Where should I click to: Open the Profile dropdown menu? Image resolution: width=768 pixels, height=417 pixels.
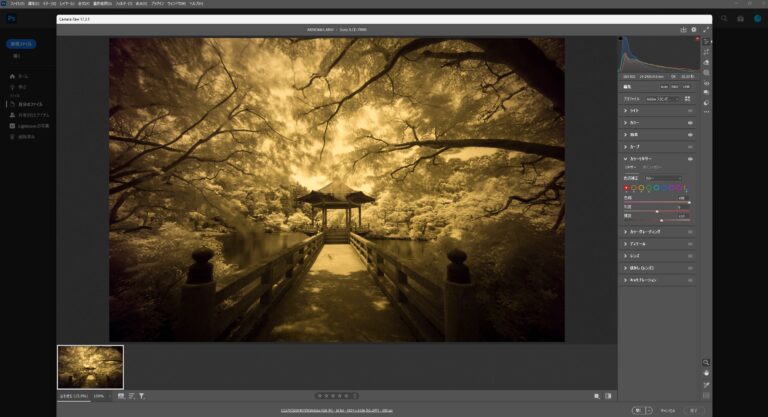(661, 99)
